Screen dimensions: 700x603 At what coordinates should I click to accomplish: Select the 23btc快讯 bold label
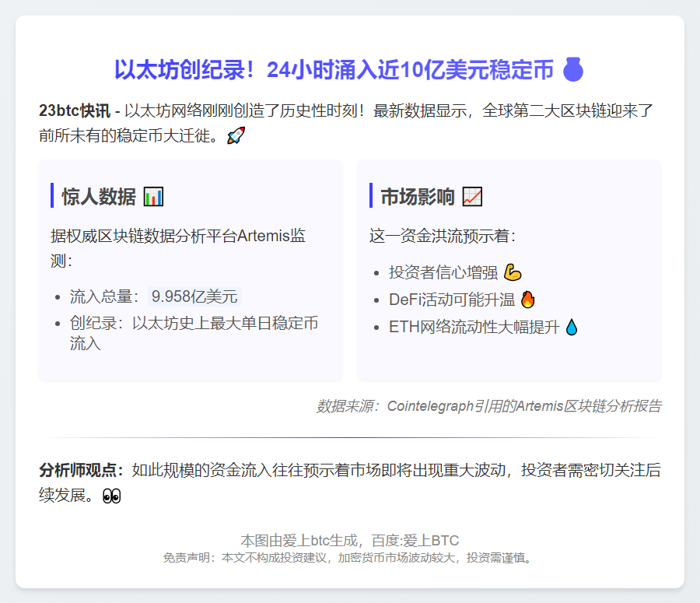coord(75,110)
